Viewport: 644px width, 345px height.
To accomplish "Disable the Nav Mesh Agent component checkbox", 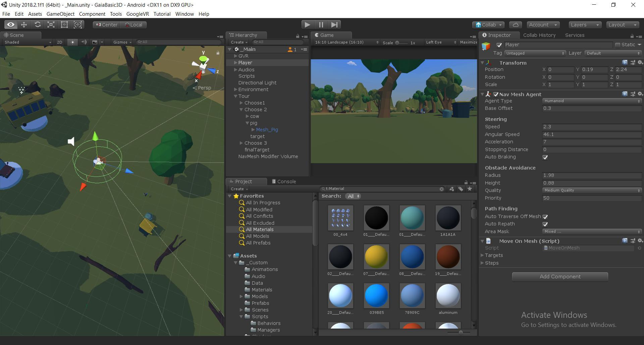I will 496,94.
